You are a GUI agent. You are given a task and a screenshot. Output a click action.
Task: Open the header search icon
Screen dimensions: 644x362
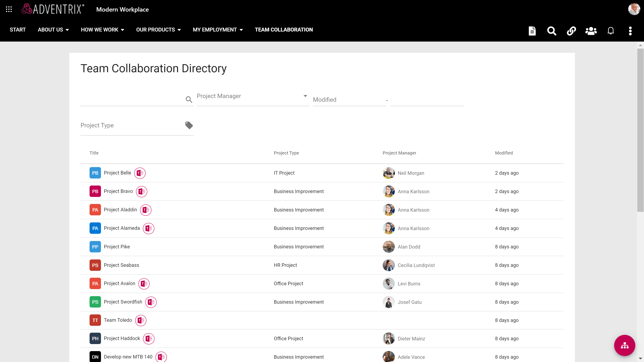552,31
